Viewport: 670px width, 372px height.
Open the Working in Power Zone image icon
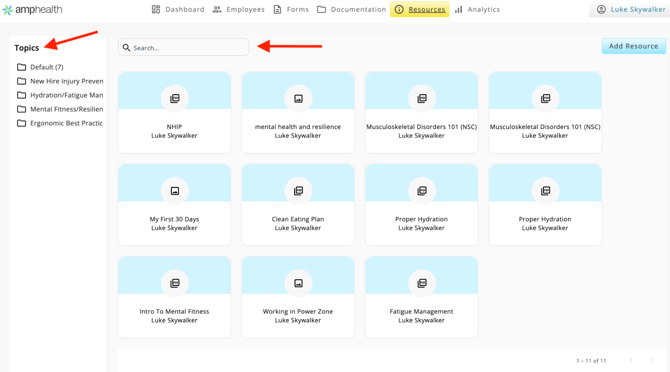click(298, 283)
